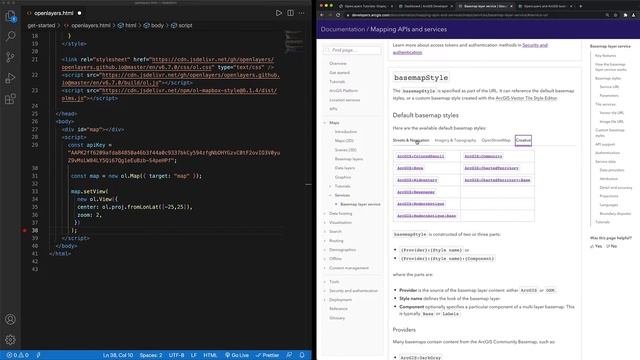
Task: Open the ArcGIS:Community style link
Action: coord(483,156)
